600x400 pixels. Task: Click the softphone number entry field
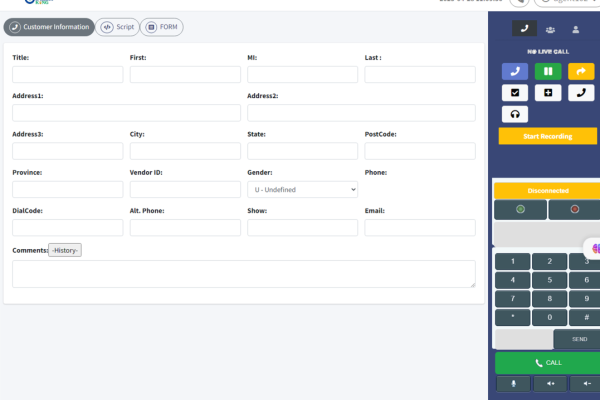[x=524, y=340]
